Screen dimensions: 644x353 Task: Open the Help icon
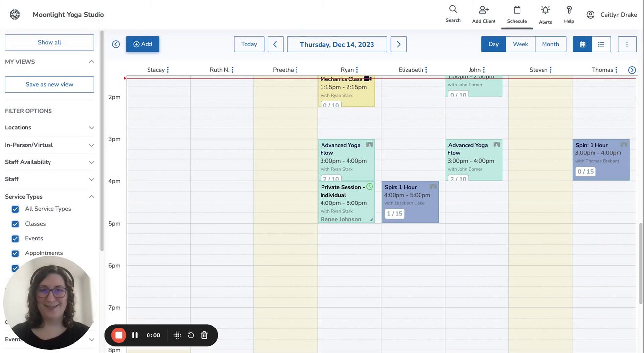[x=569, y=14]
